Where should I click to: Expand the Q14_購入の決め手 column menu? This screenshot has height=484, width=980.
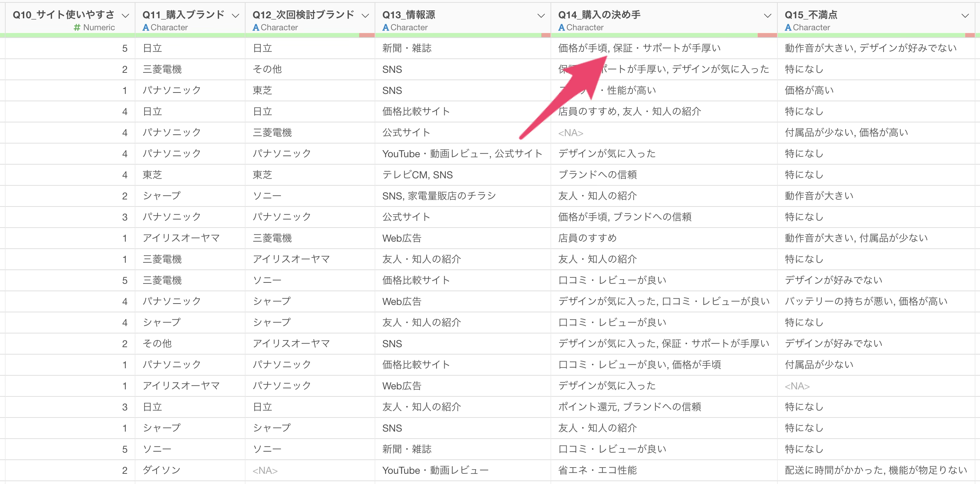click(767, 15)
